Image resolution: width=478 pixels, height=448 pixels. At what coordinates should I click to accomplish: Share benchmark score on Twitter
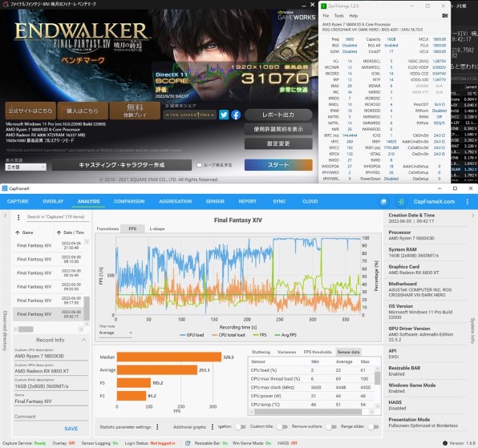224,115
